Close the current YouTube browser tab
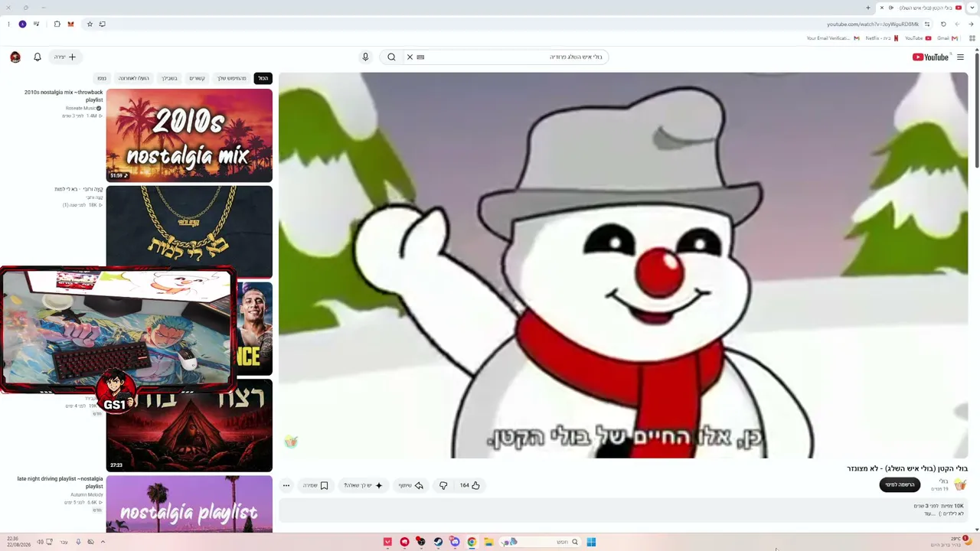Viewport: 980px width, 551px height. click(x=881, y=8)
